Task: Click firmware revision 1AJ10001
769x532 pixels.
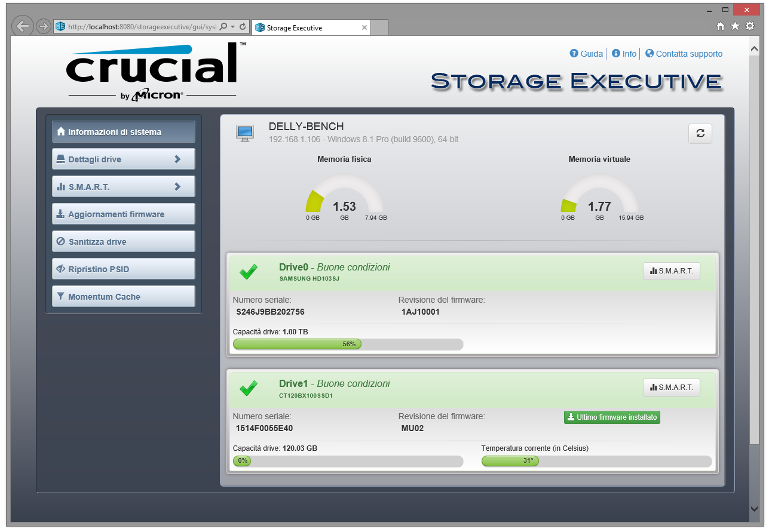Action: coord(421,312)
